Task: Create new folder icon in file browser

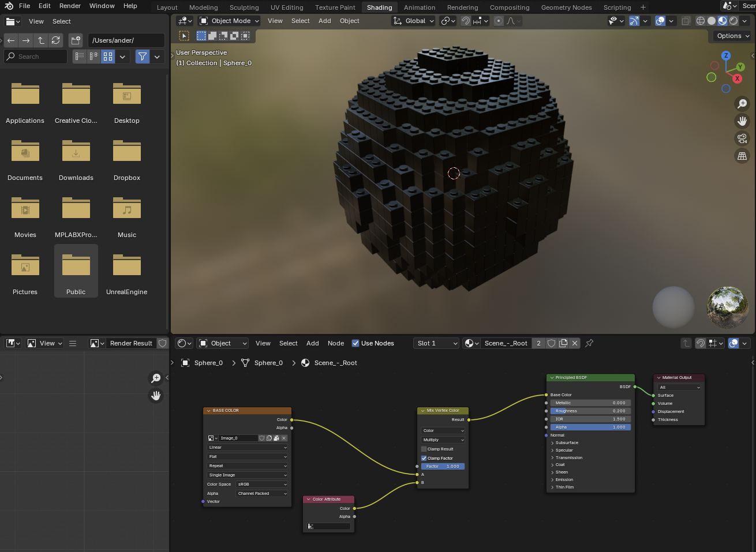Action: (76, 40)
